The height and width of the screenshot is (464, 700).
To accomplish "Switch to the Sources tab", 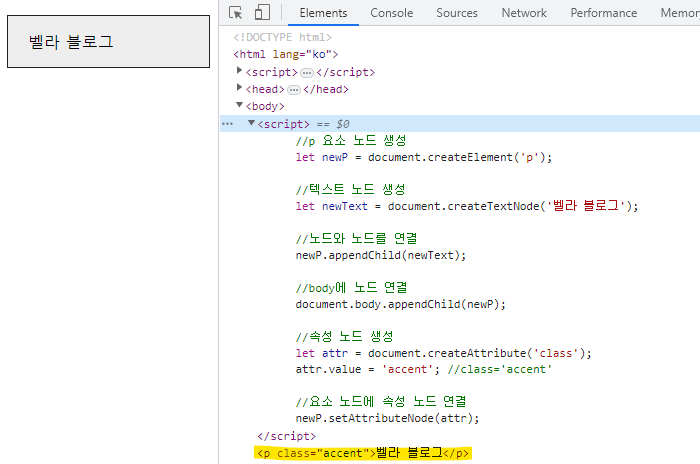I will (457, 13).
